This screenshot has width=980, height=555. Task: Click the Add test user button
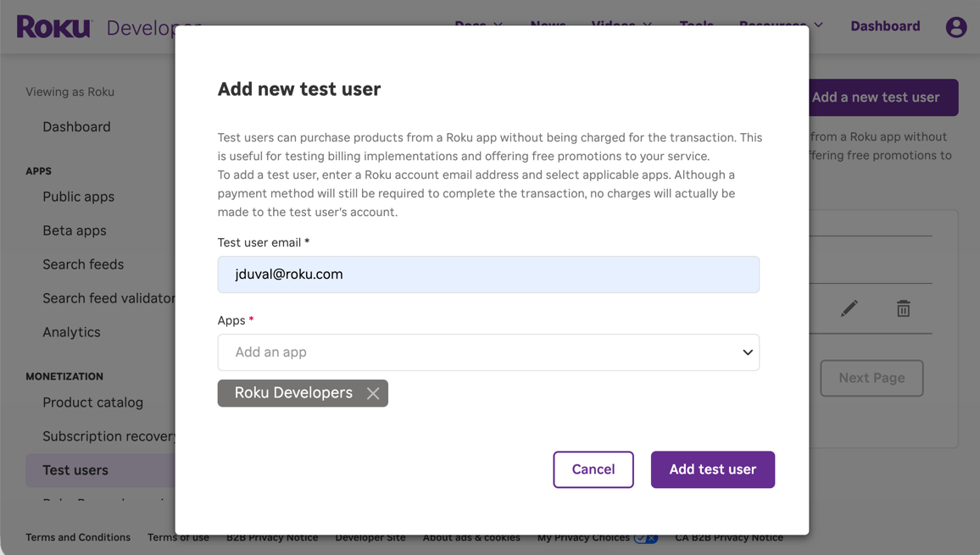pyautogui.click(x=712, y=469)
